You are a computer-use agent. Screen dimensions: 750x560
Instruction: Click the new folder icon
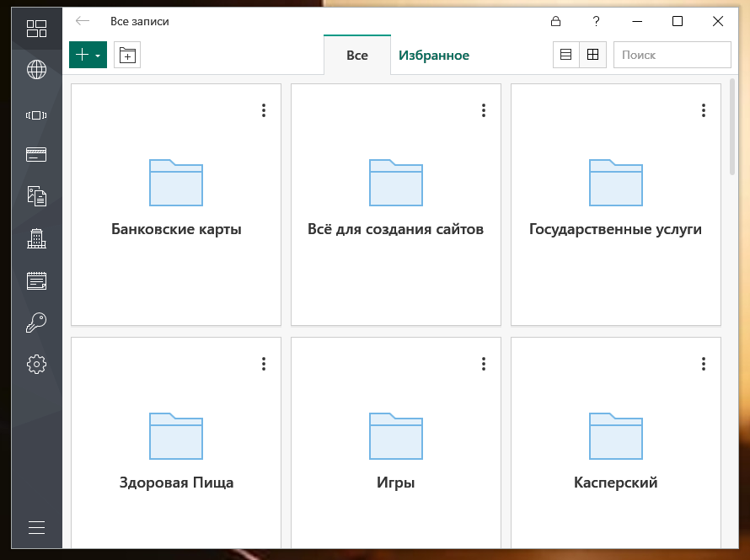(127, 55)
